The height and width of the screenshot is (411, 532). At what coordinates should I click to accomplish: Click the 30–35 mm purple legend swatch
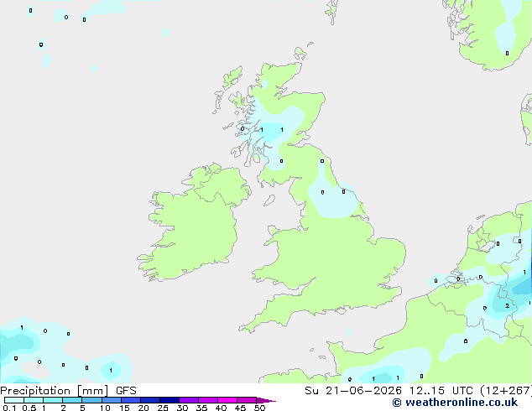click(x=189, y=400)
